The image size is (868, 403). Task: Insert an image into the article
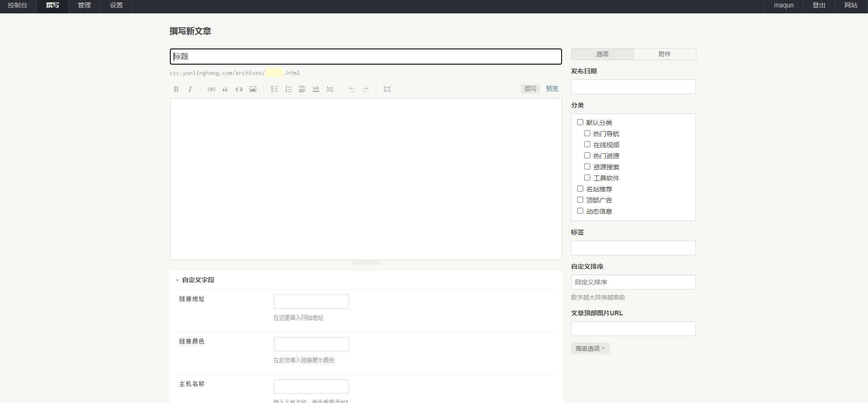pos(253,89)
